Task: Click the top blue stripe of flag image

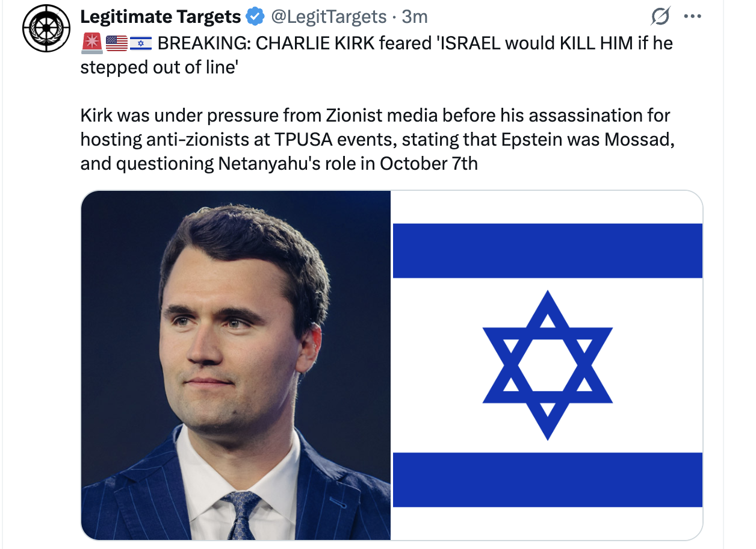Action: click(547, 250)
